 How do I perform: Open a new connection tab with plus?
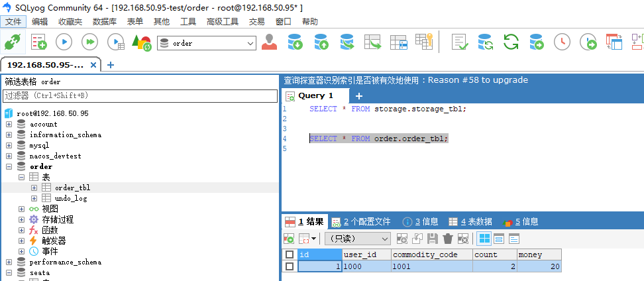111,65
